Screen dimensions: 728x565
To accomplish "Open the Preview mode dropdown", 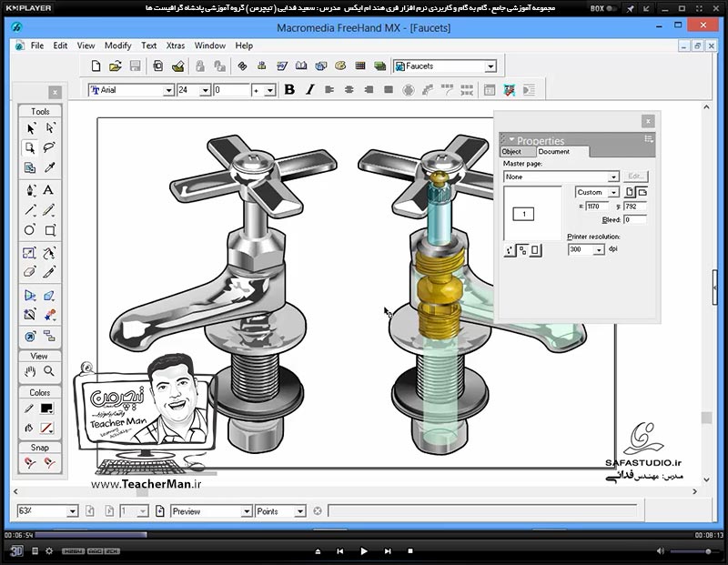I will click(x=247, y=511).
